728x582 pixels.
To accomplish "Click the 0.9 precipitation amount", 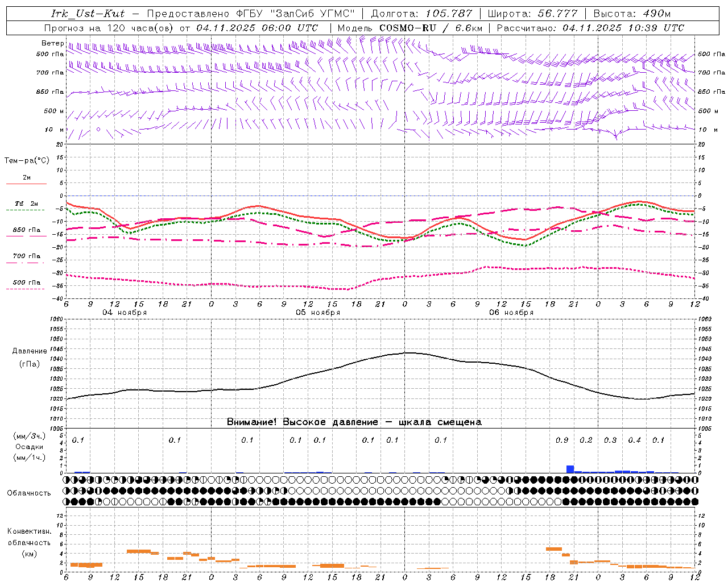I will 562,440.
